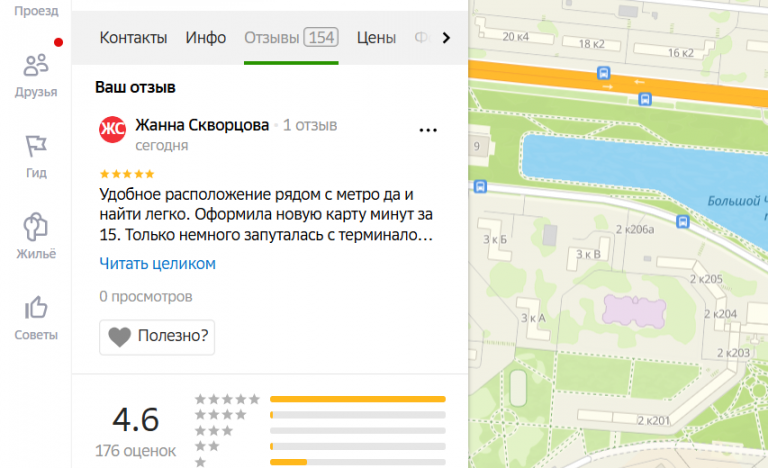768x468 pixels.
Task: Select the Отзывы 154 tab
Action: [x=291, y=38]
